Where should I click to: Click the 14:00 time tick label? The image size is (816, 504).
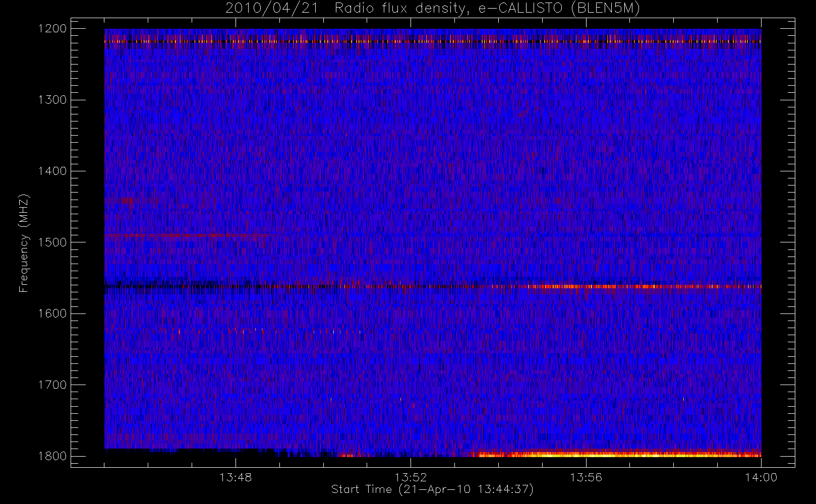(x=761, y=477)
